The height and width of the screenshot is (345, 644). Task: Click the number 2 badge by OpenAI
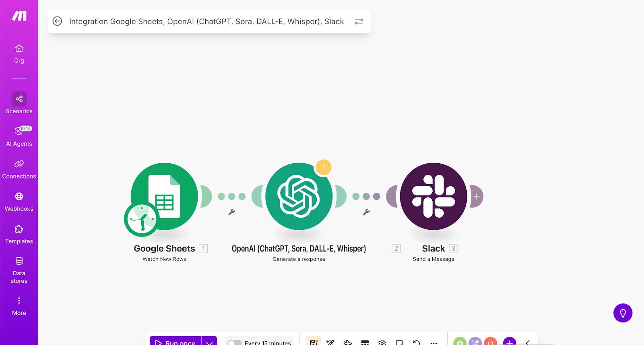(396, 249)
